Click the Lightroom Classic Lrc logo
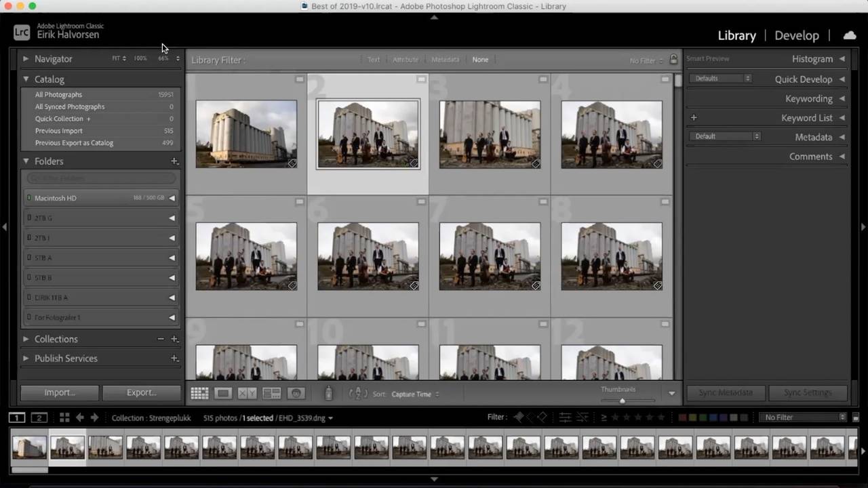Image resolution: width=868 pixels, height=488 pixels. pyautogui.click(x=22, y=32)
